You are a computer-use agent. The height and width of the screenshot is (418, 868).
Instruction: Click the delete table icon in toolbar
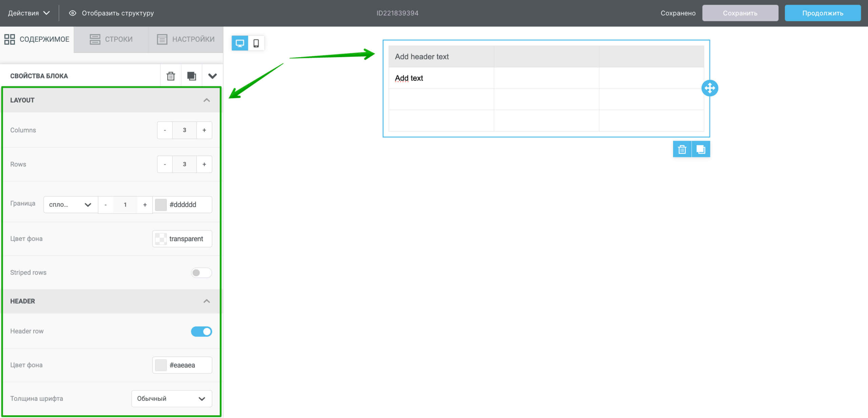click(x=682, y=149)
